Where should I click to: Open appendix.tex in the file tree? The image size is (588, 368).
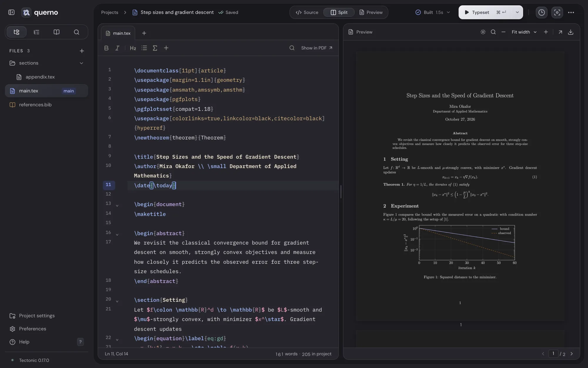click(x=47, y=77)
